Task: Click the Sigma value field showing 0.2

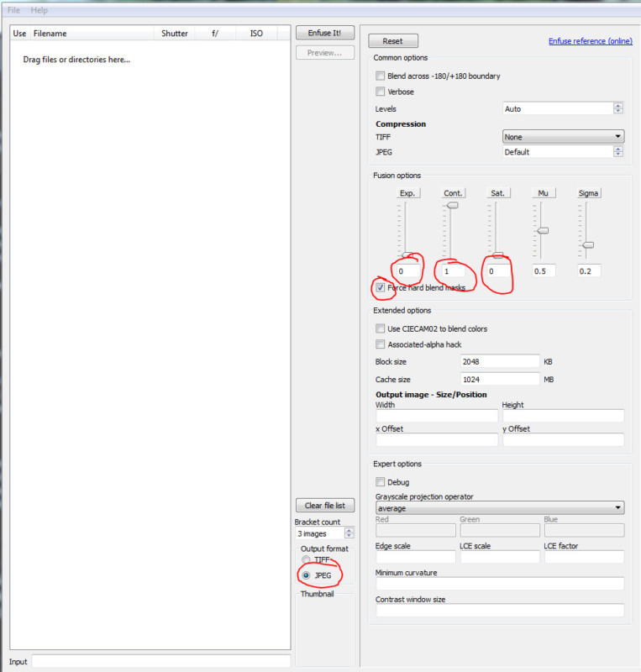Action: (x=589, y=270)
